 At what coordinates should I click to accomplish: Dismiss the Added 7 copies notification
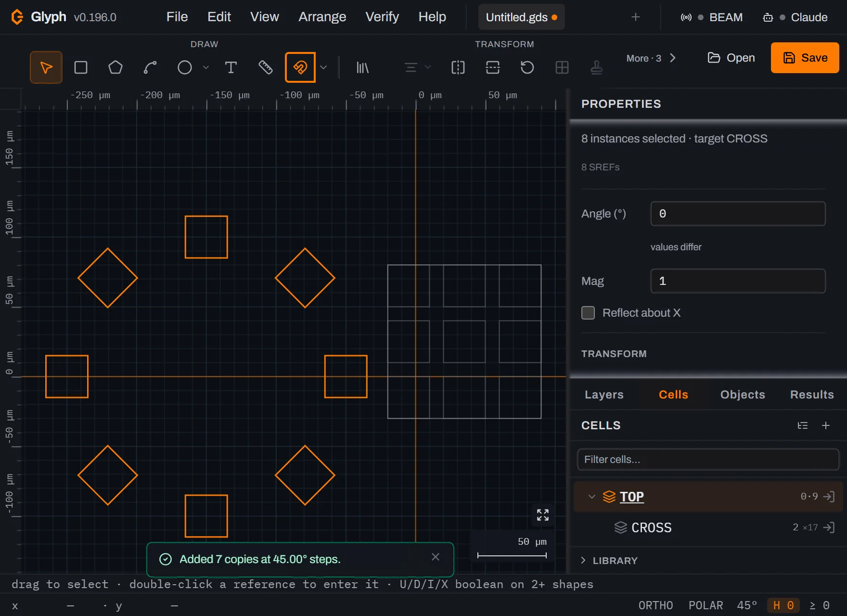[x=436, y=557]
